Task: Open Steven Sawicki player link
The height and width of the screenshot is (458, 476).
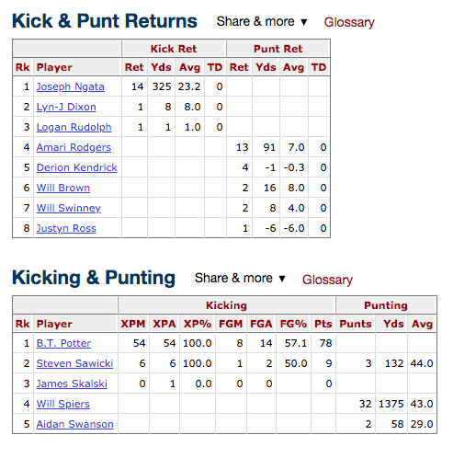Action: tap(74, 363)
